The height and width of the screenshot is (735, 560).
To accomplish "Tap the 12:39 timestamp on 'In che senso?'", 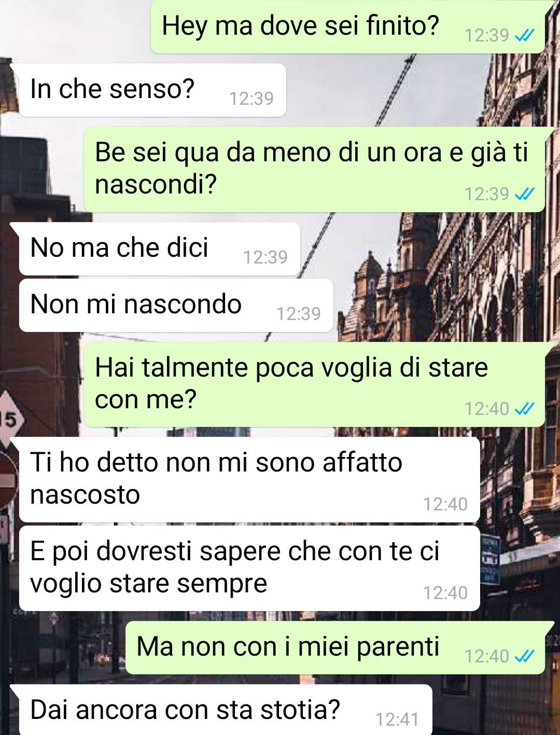I will (x=251, y=99).
